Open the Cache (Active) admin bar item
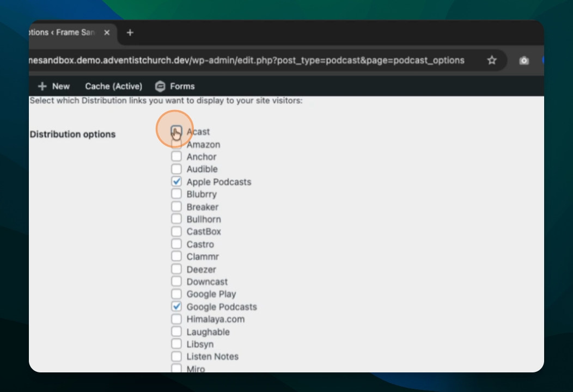 pos(114,86)
